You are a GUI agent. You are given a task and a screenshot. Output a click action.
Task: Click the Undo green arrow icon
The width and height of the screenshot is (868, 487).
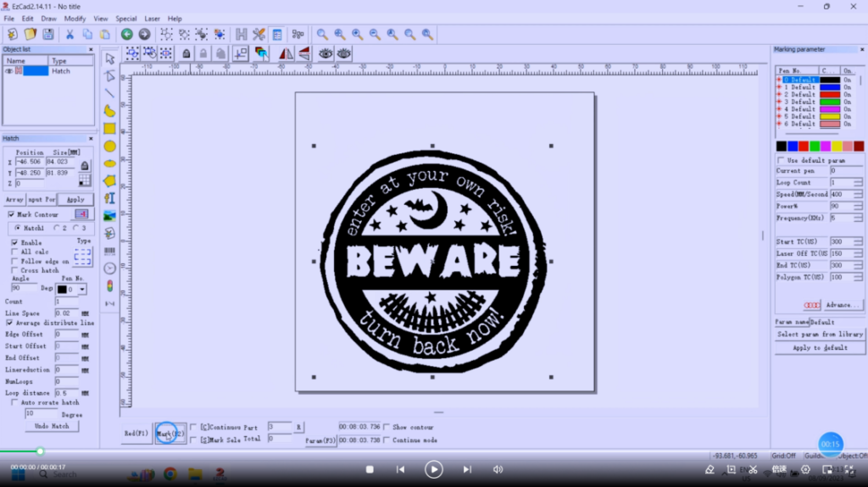pos(126,35)
